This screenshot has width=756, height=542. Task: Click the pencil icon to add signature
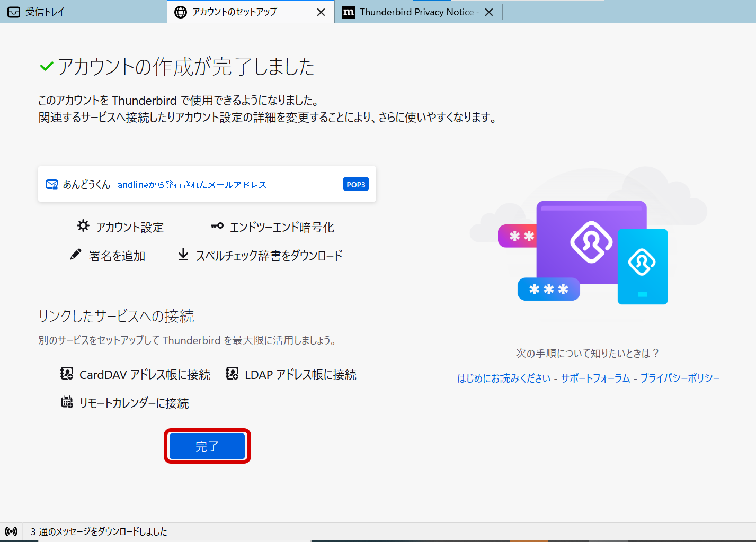pos(76,255)
